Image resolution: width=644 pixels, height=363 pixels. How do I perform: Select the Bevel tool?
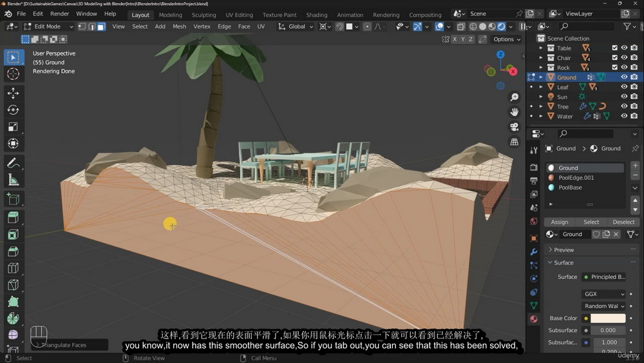[13, 251]
